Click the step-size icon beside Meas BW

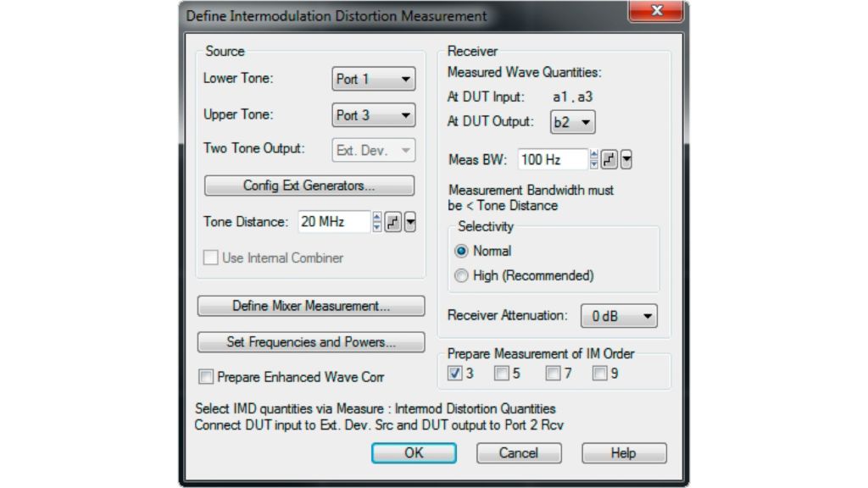pyautogui.click(x=608, y=158)
